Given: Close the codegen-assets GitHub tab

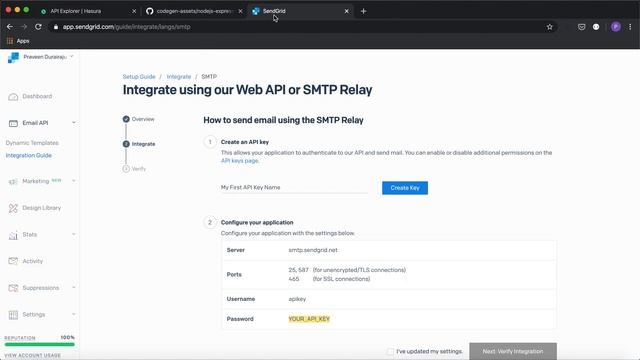Looking at the screenshot, I should (x=240, y=11).
